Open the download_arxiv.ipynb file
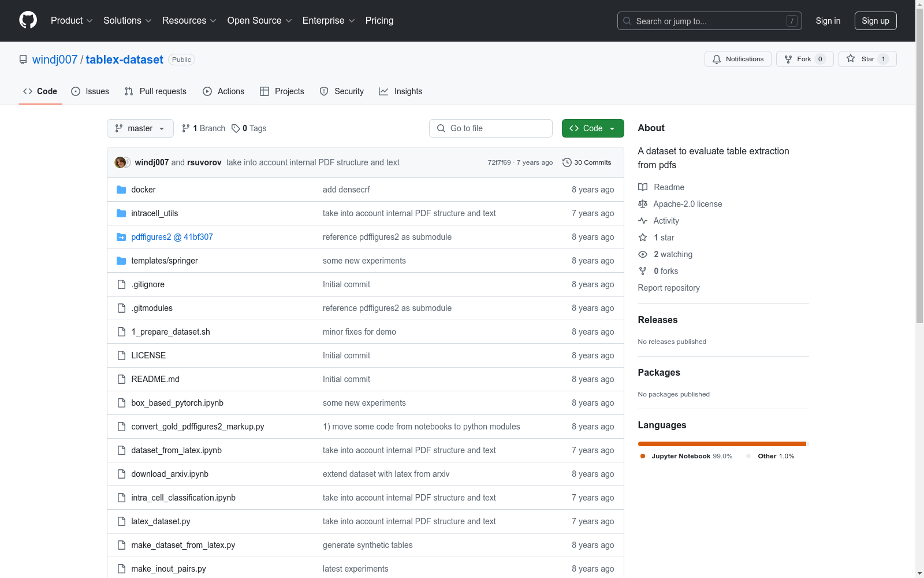Viewport: 924px width, 578px height. pos(170,474)
